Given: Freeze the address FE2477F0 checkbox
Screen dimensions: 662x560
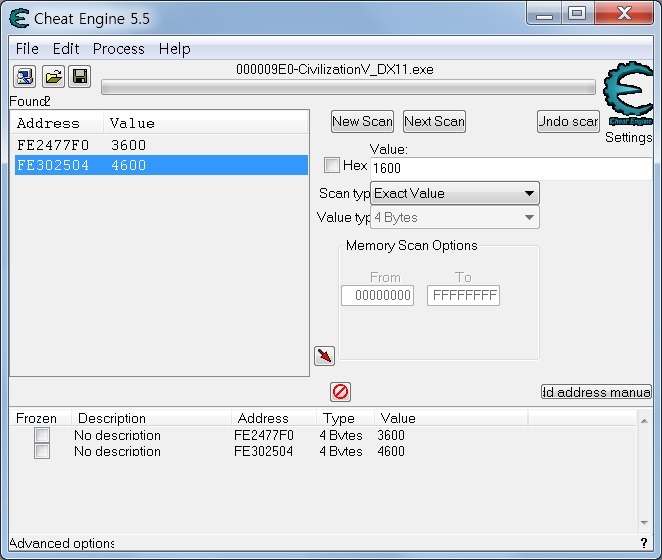Looking at the screenshot, I should click(x=42, y=435).
